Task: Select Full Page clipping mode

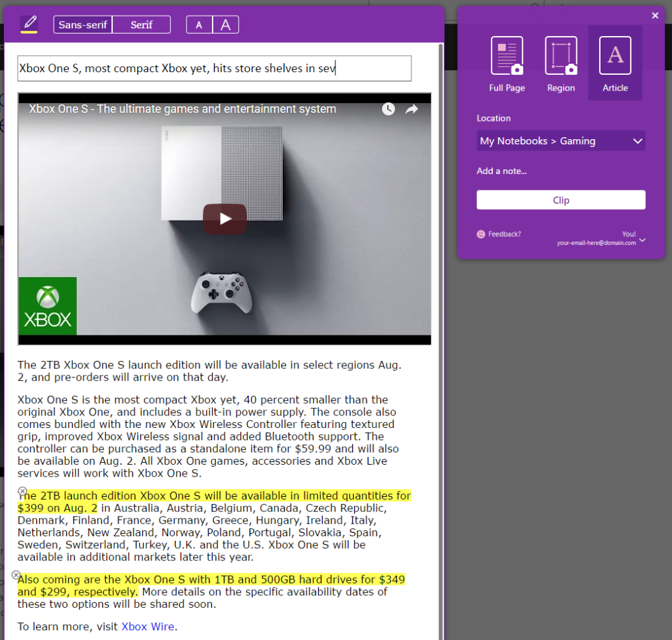Action: click(x=507, y=64)
